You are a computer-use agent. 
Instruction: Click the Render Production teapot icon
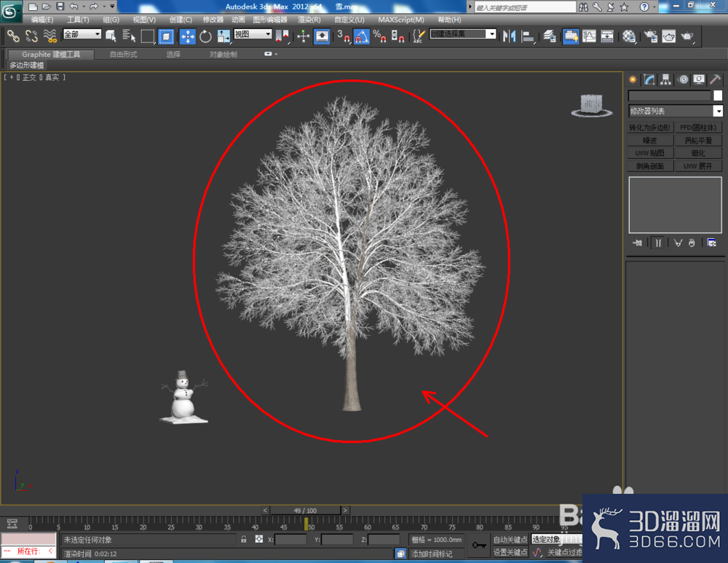(x=687, y=36)
